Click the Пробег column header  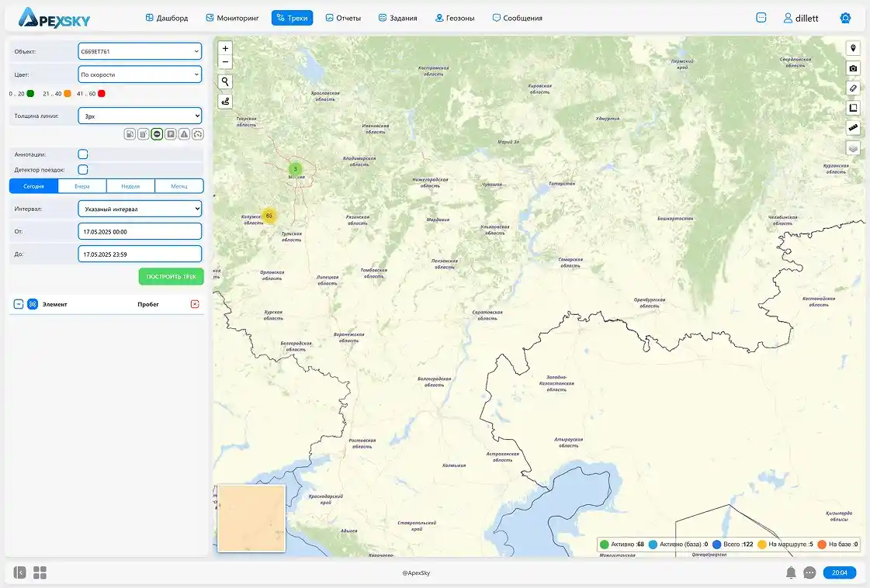[148, 304]
